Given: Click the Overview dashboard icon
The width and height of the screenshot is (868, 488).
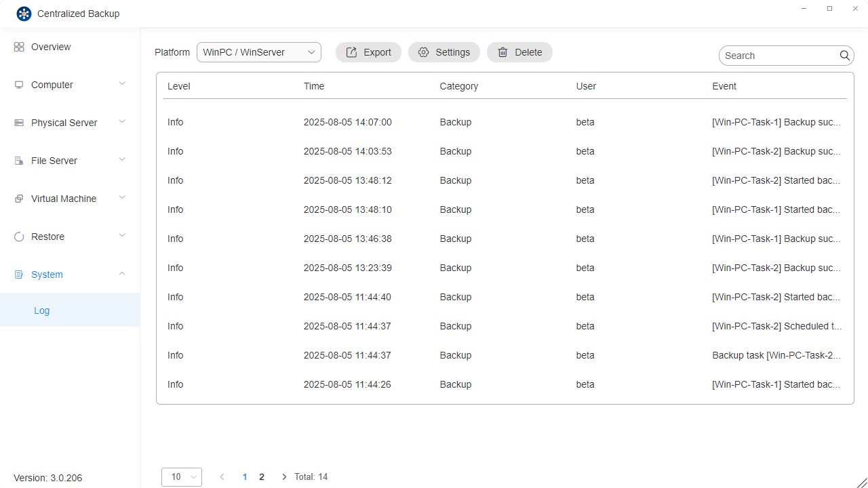Looking at the screenshot, I should (x=19, y=46).
